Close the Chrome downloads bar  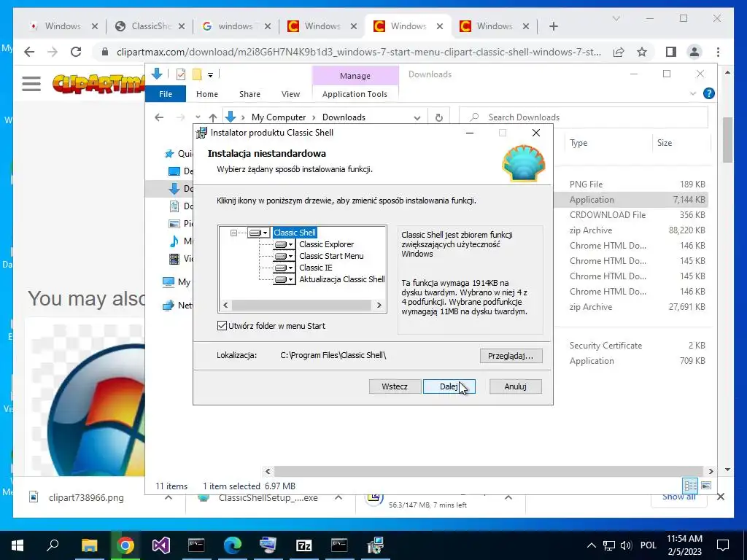click(720, 497)
